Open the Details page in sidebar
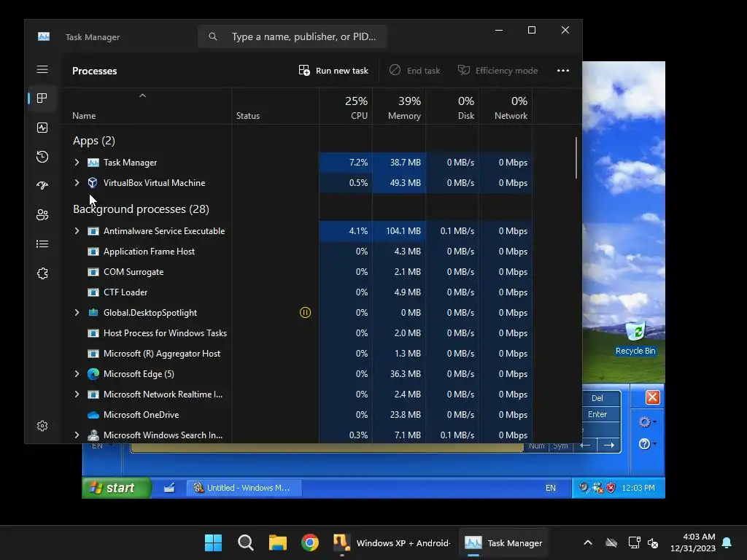Image resolution: width=747 pixels, height=560 pixels. point(42,244)
